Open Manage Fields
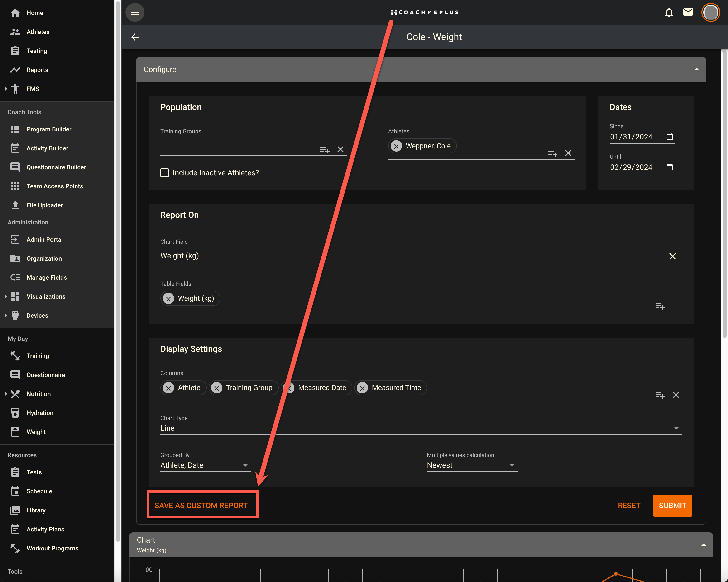Viewport: 728px width, 582px height. 57,277
